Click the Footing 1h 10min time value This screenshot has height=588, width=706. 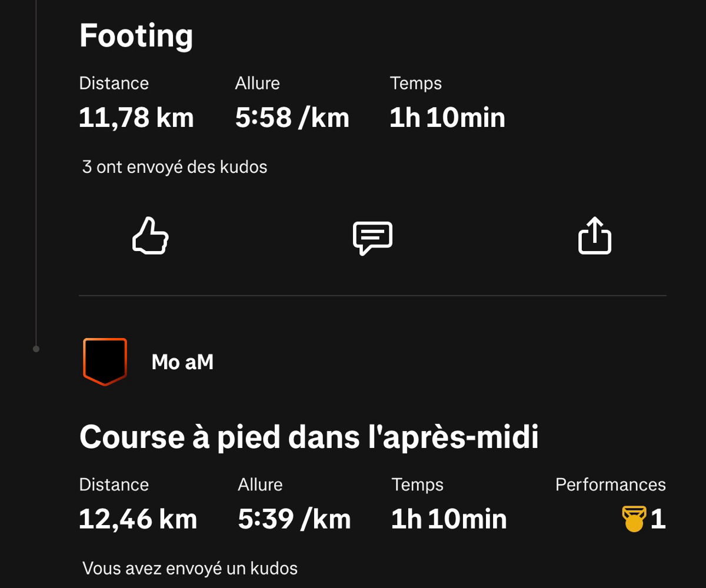coord(447,118)
